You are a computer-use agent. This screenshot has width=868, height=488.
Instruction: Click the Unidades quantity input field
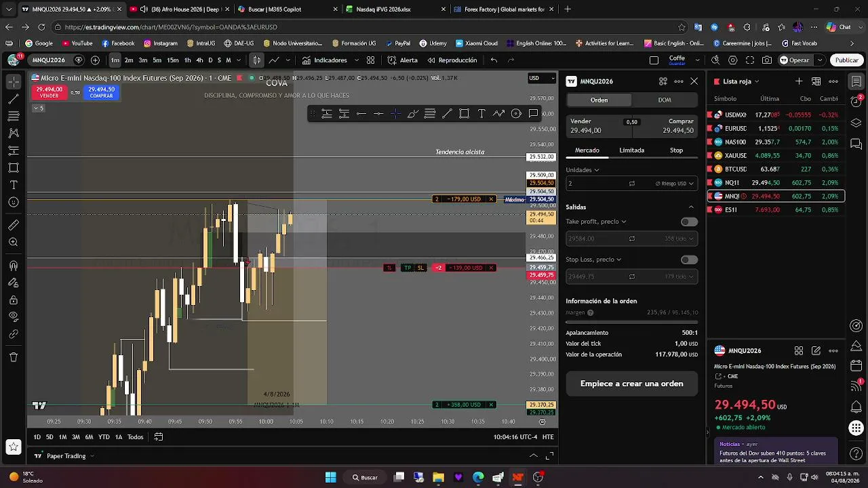(599, 184)
